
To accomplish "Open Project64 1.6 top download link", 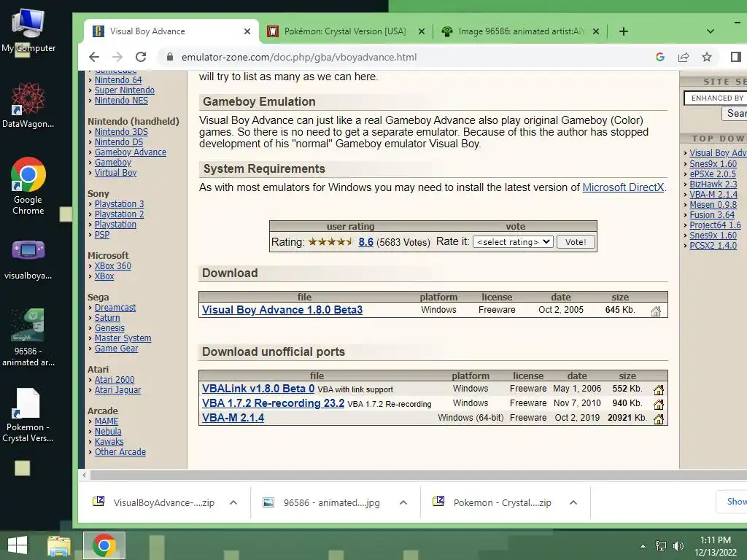I will 716,225.
